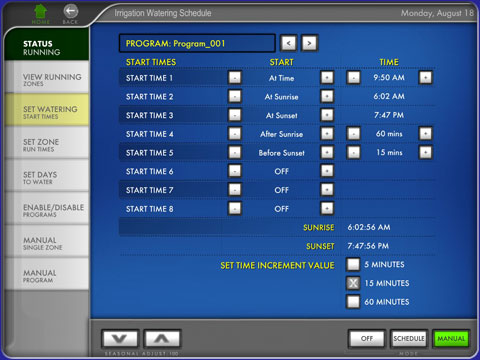Viewport: 480px width, 360px height.
Task: Click the Irrigation Watering Schedule title
Action: (163, 13)
